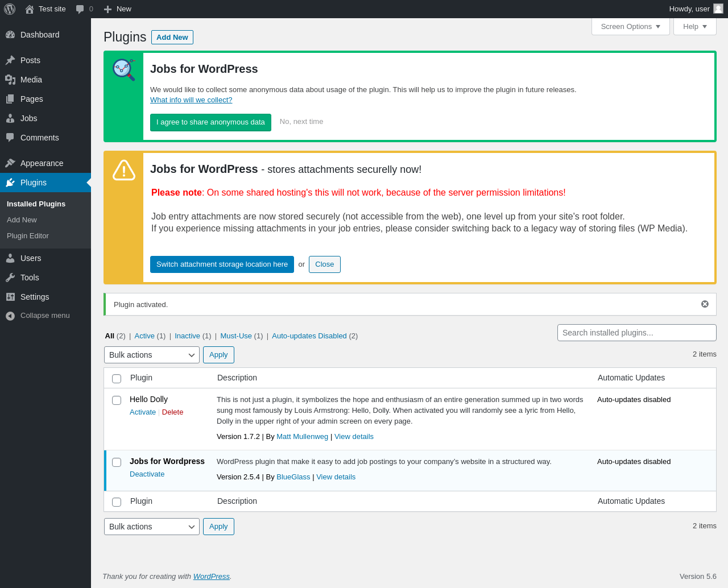Close the attachment storage notice
The image size is (728, 588).
(x=325, y=264)
